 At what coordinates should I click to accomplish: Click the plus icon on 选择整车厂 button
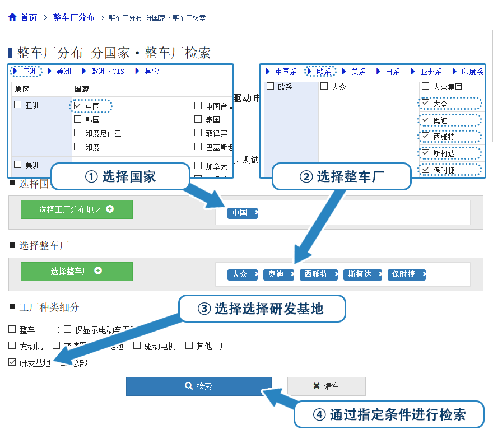click(x=98, y=270)
